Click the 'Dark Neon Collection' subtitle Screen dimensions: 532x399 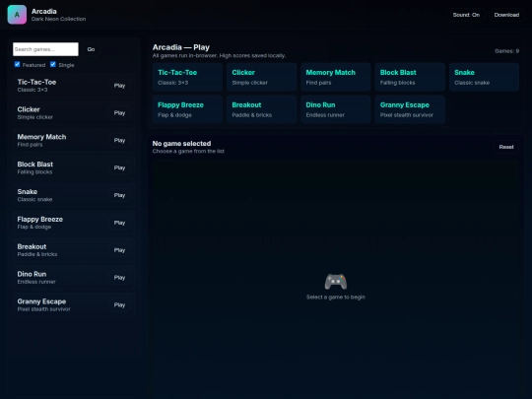tap(58, 19)
